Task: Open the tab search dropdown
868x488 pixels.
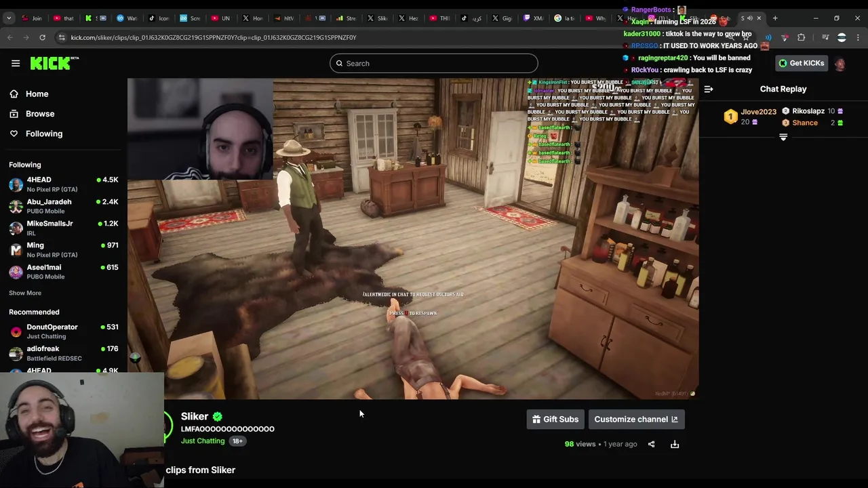Action: [9, 18]
